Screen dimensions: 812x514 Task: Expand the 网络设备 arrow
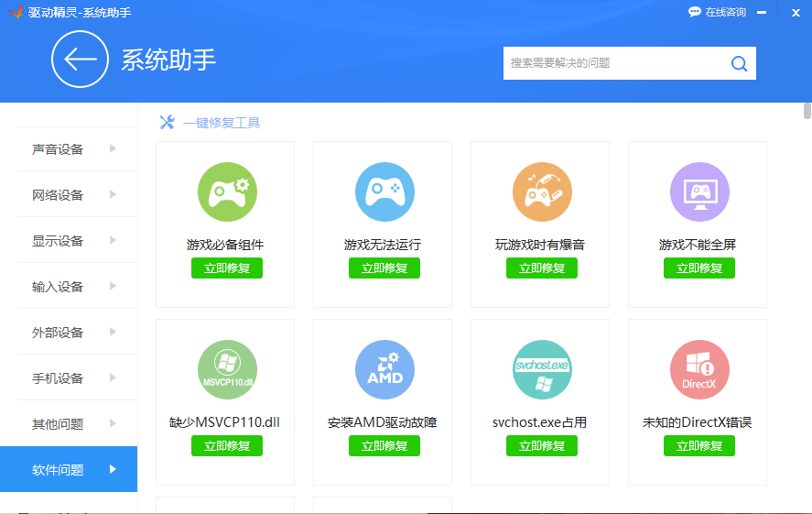tap(113, 194)
